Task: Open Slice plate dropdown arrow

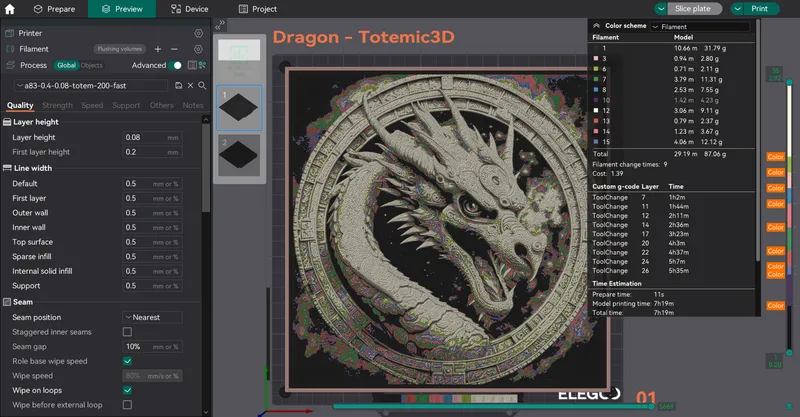Action: tap(661, 9)
